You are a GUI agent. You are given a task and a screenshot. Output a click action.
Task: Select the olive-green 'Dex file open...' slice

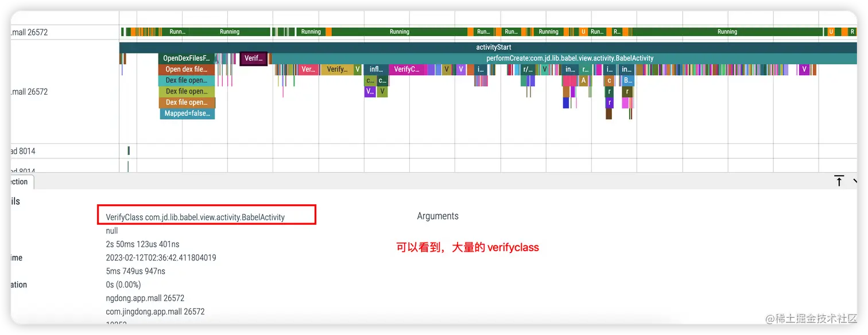(x=187, y=91)
